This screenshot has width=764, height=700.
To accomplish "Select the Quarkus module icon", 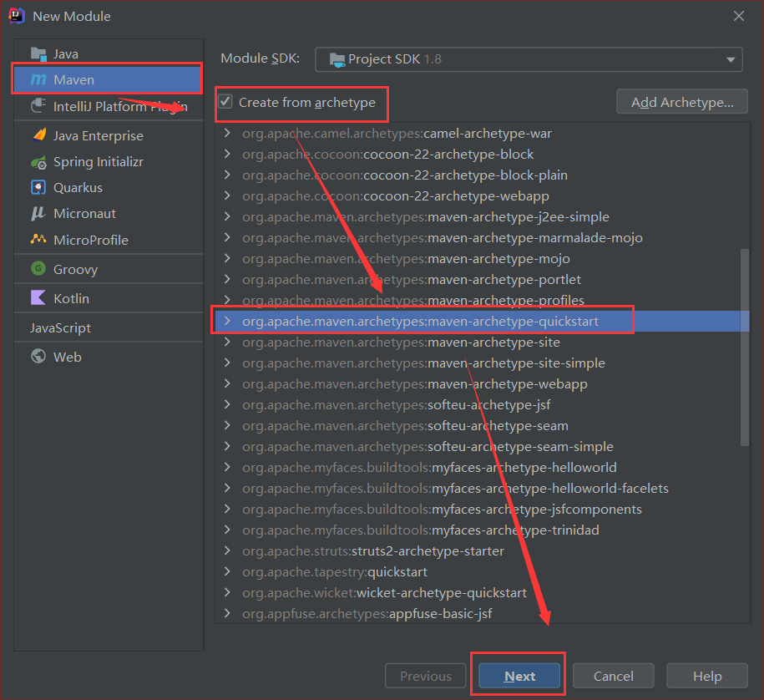I will 38,188.
